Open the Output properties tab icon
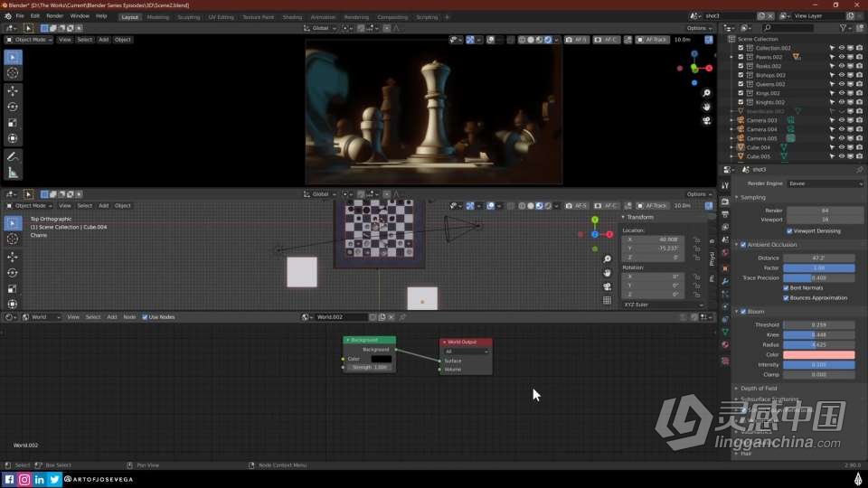The height and width of the screenshot is (488, 868). coord(725,214)
